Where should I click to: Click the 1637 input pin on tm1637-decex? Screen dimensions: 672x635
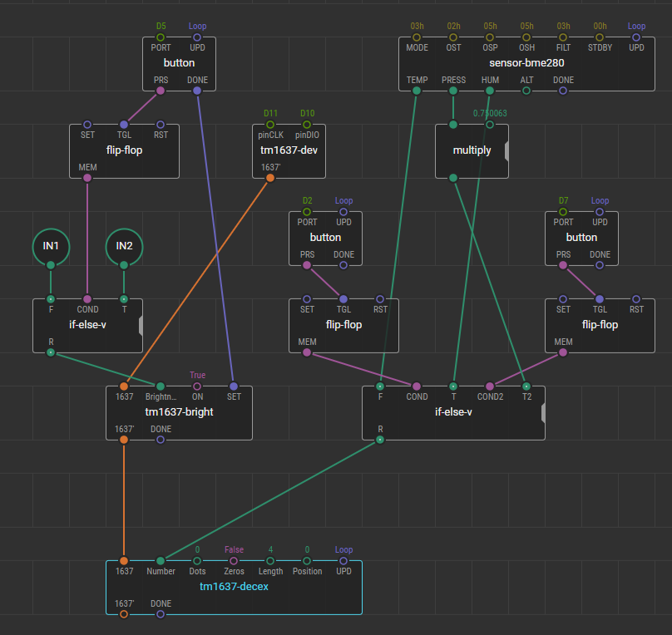point(124,561)
